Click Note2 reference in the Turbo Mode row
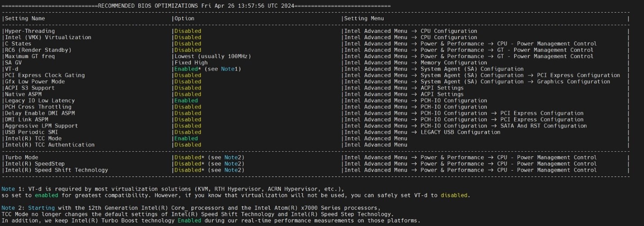Viewport: 644px width, 226px height. point(234,158)
